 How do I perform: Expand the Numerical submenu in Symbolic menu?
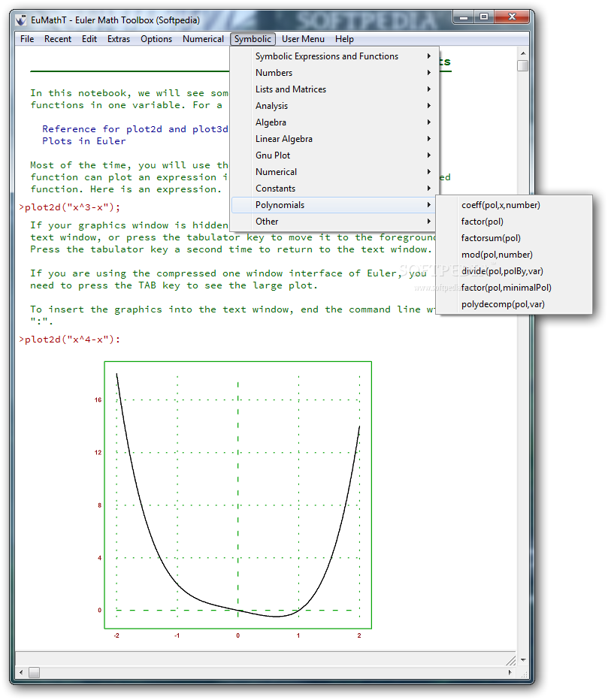coord(334,172)
